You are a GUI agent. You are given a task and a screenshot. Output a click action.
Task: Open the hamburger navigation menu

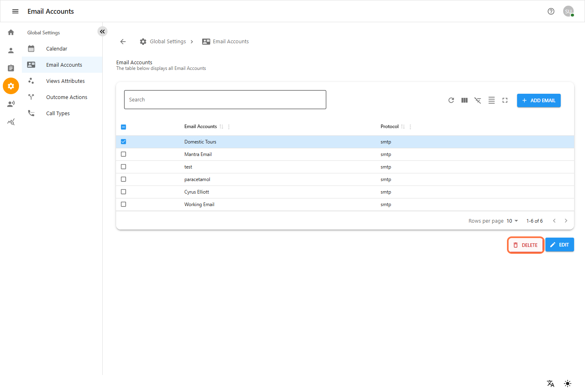pyautogui.click(x=15, y=11)
